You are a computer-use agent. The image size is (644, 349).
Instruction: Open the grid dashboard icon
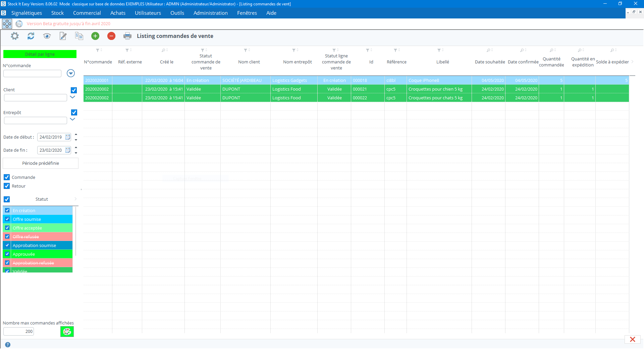[x=7, y=23]
